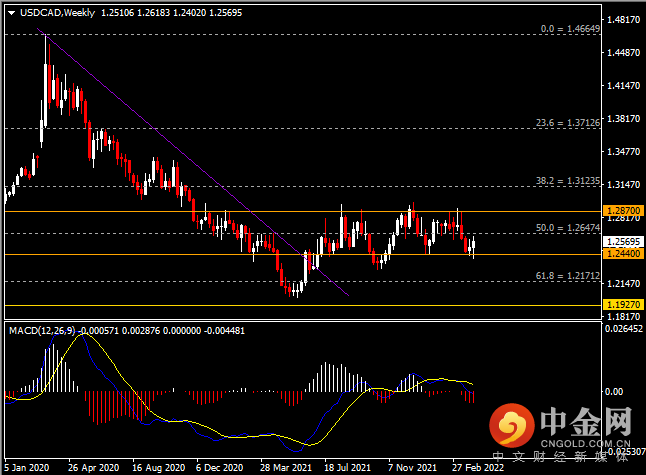
Task: Select the 1.21470 price axis label
Action: coord(624,283)
